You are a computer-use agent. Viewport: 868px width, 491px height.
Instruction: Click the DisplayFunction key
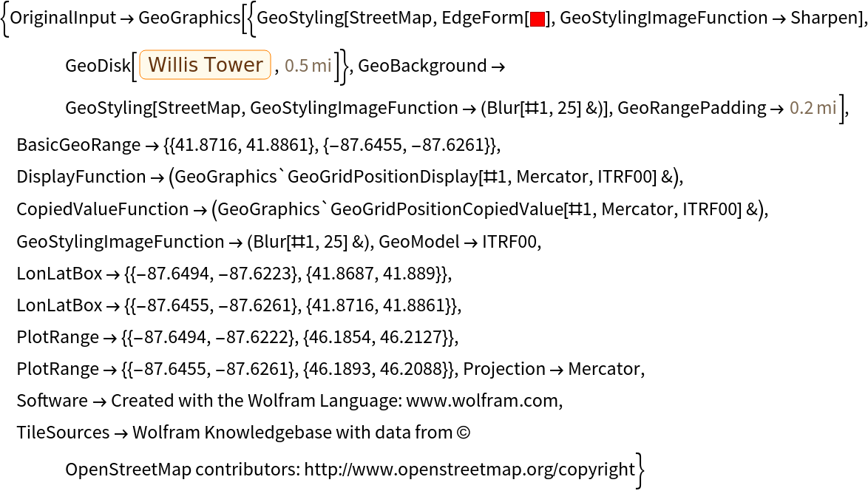tap(81, 177)
